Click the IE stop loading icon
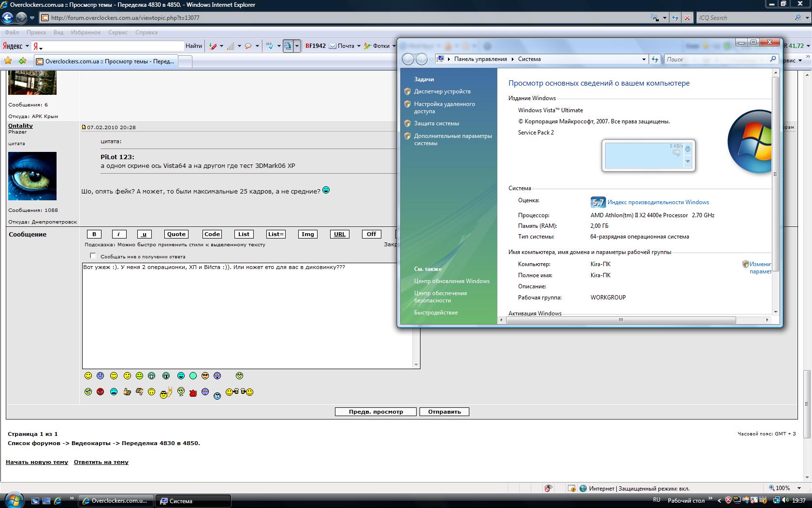This screenshot has width=812, height=508. click(687, 17)
